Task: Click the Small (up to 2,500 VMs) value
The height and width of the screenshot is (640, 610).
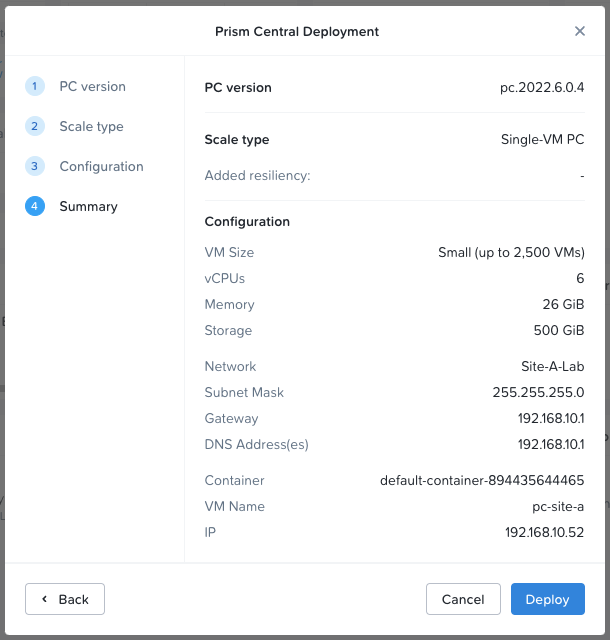Action: click(511, 253)
